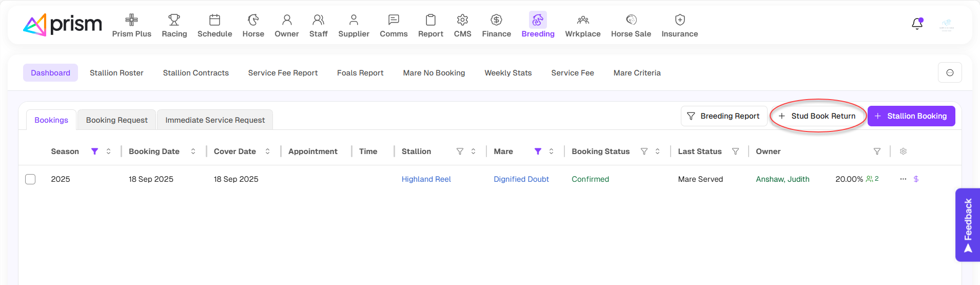Select the 2025 booking row checkbox
This screenshot has width=980, height=285.
click(30, 179)
